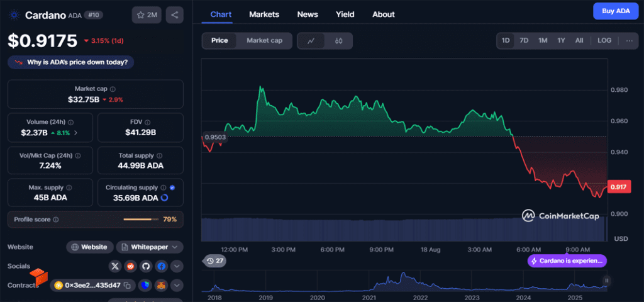Open the Website link button

tap(90, 247)
